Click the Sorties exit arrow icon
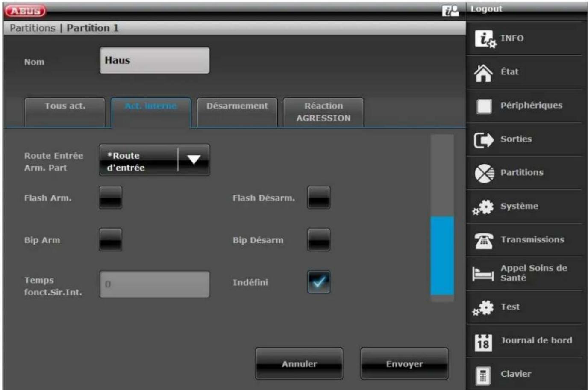 click(x=483, y=140)
